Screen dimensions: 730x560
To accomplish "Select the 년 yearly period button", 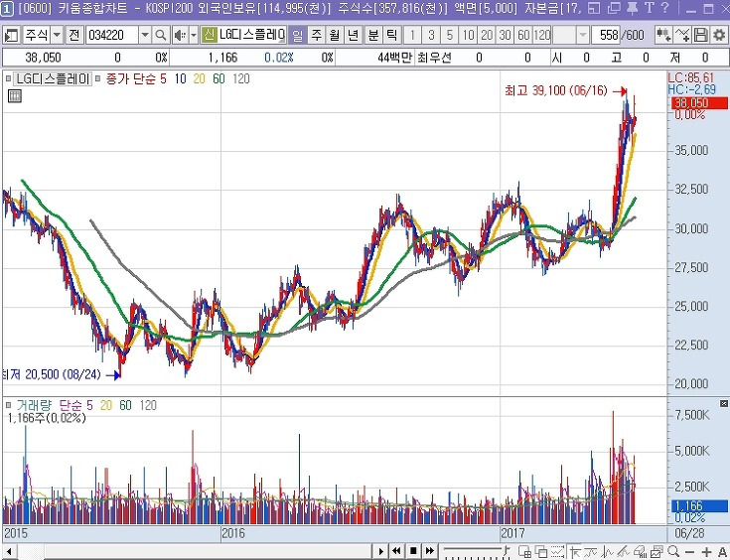I will coord(353,35).
